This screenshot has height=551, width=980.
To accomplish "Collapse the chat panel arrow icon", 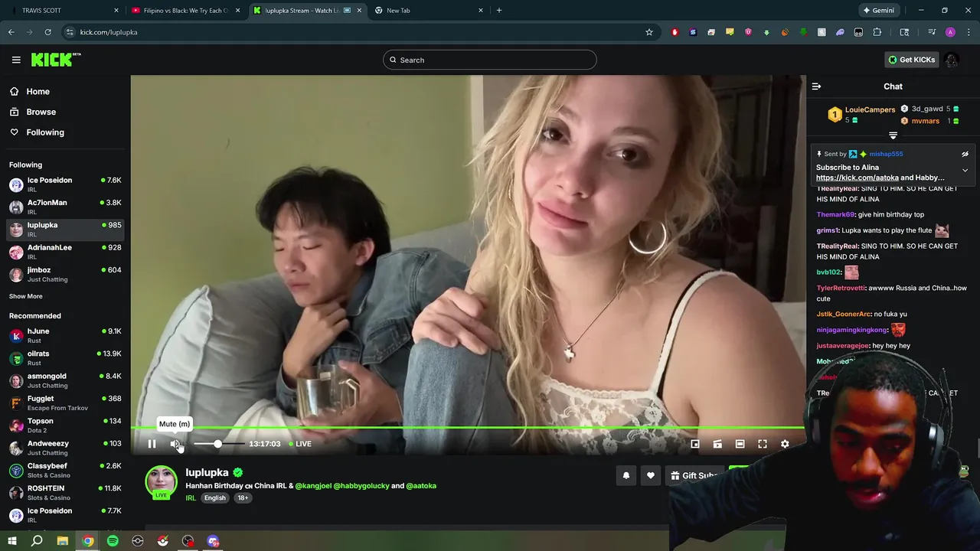I will click(816, 86).
